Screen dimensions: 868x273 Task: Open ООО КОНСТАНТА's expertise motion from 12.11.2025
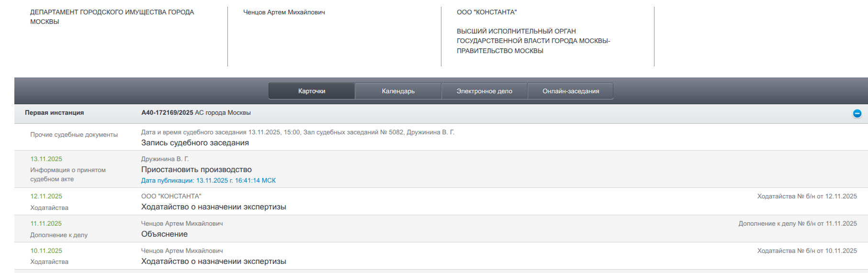point(214,207)
